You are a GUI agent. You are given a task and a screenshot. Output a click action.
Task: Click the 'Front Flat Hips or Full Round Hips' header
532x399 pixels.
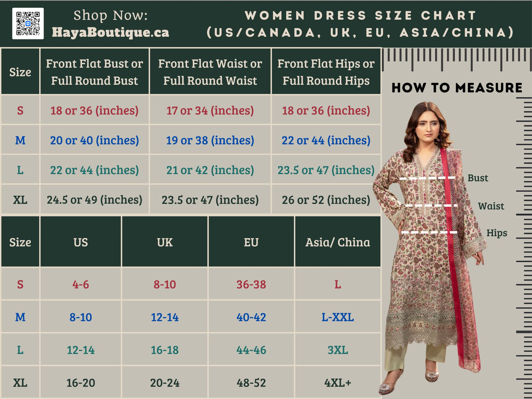[326, 72]
